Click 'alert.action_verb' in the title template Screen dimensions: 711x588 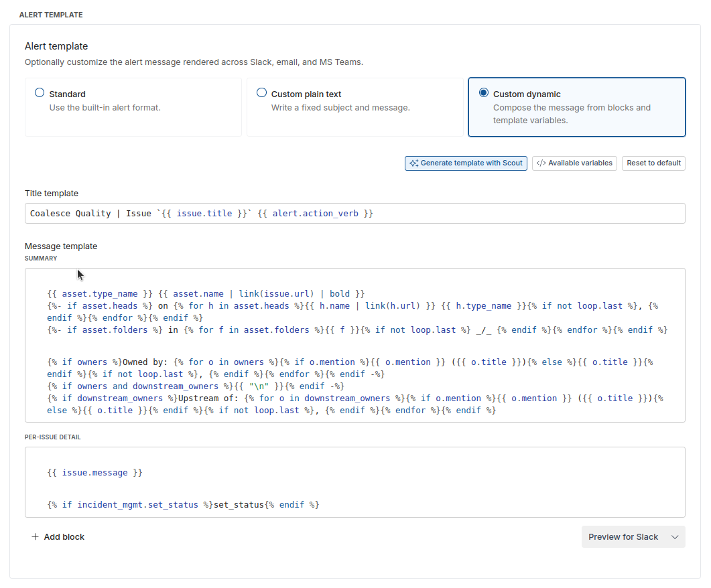[x=315, y=214]
